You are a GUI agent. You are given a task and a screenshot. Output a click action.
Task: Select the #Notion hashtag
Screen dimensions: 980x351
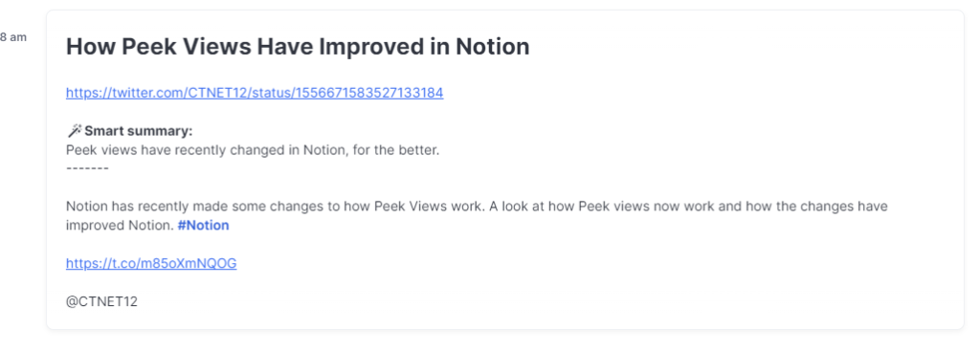(x=203, y=226)
